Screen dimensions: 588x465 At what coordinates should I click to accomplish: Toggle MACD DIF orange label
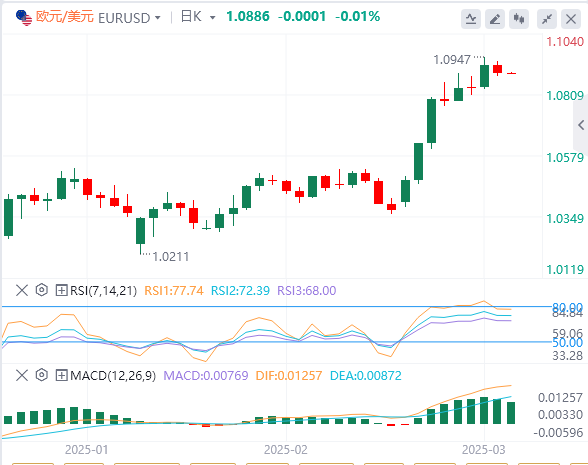(x=289, y=376)
